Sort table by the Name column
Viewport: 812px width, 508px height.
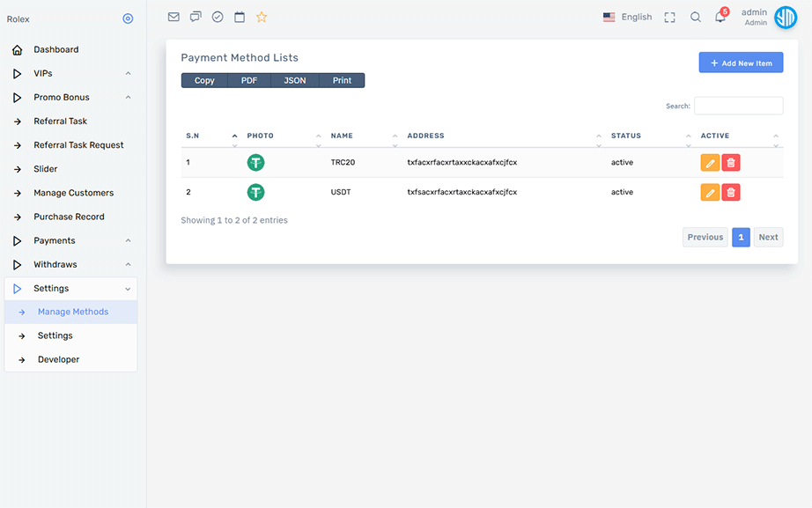coord(342,136)
